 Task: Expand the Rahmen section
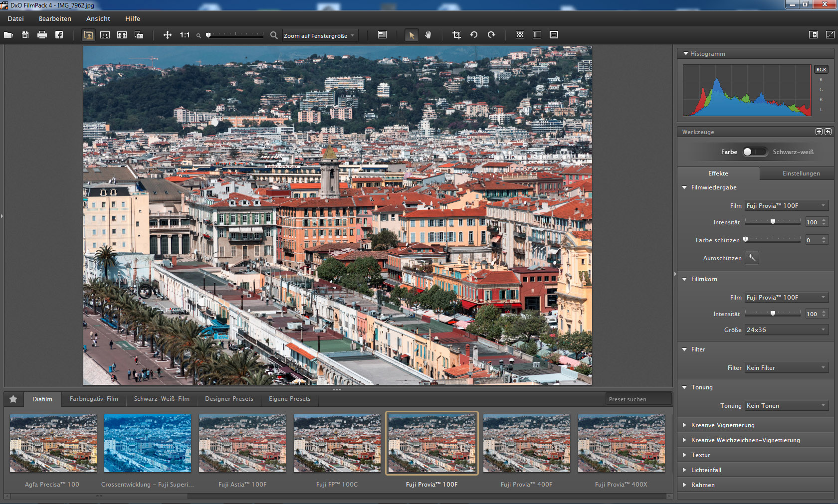(x=684, y=485)
